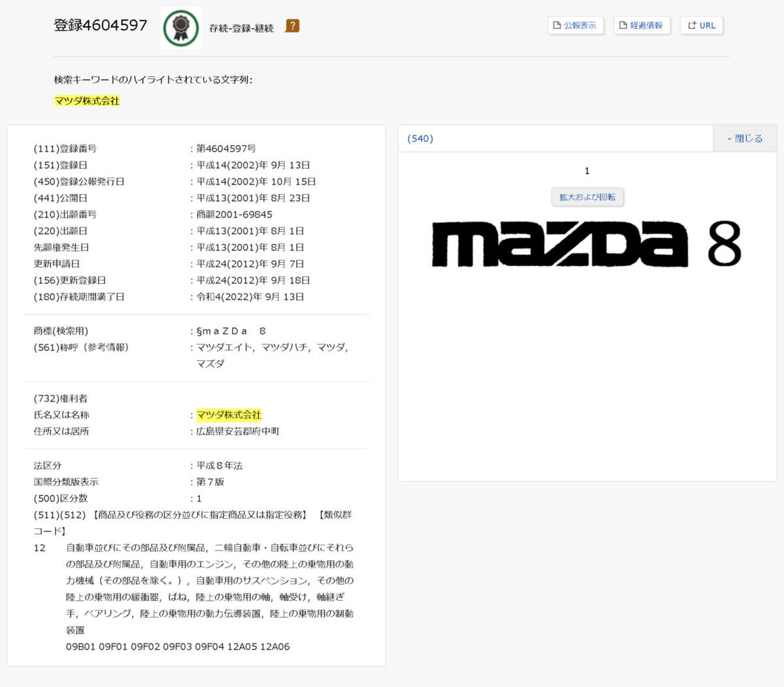The height and width of the screenshot is (687, 784).
Task: Click class code 12 in goods list
Action: pos(41,548)
